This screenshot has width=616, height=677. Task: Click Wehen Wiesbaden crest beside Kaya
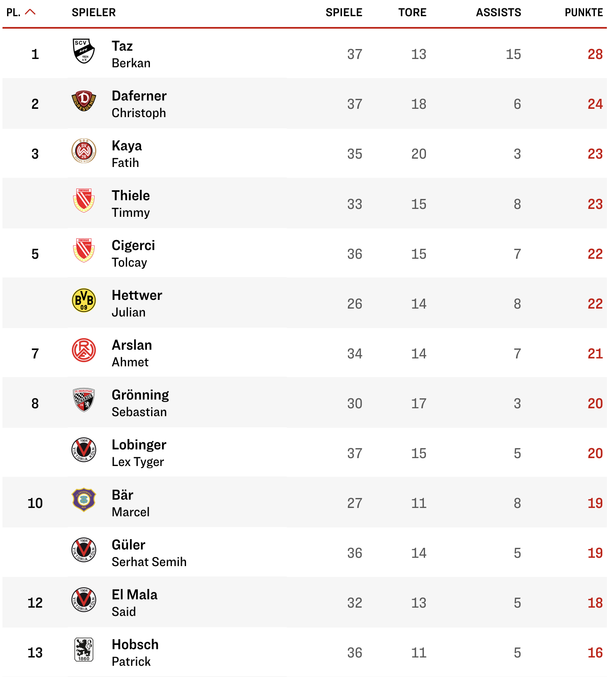[x=84, y=151]
